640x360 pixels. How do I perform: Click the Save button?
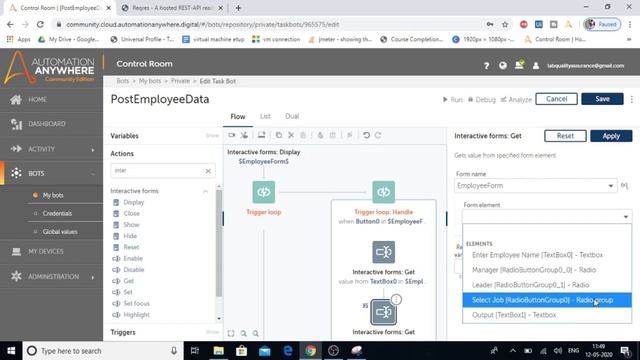coord(602,99)
